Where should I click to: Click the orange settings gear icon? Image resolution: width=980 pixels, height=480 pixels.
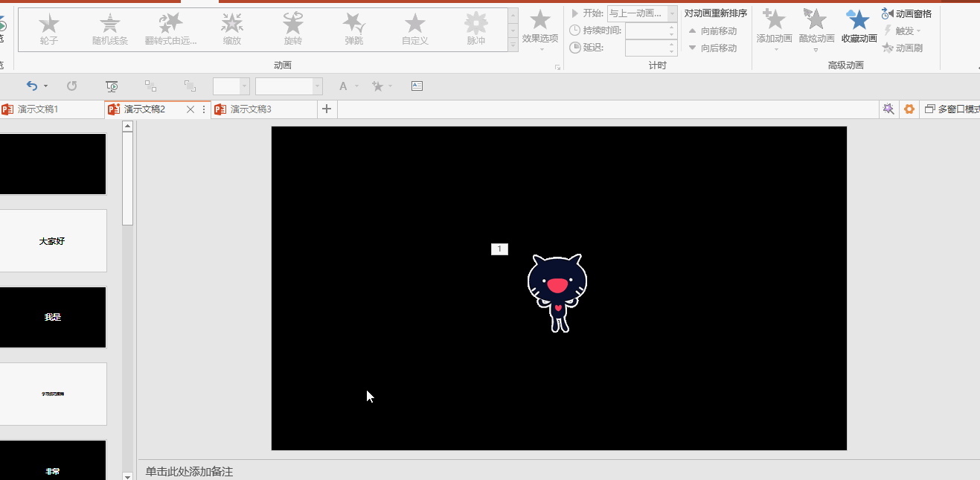[909, 109]
